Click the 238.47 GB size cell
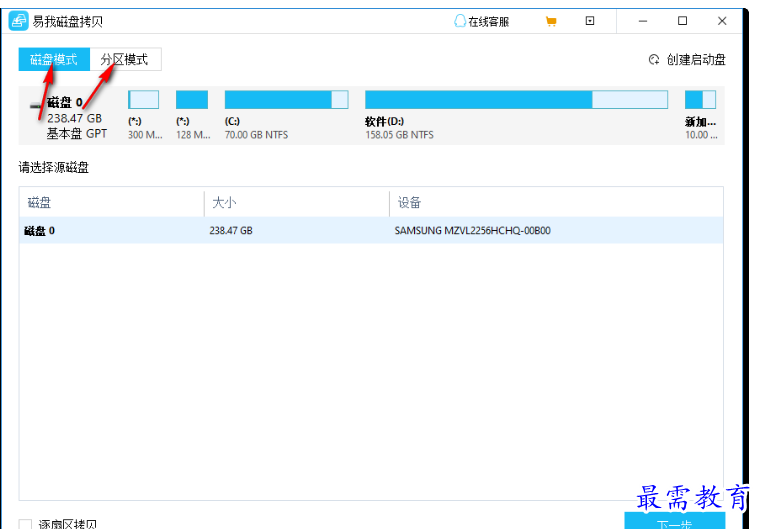 click(x=231, y=231)
